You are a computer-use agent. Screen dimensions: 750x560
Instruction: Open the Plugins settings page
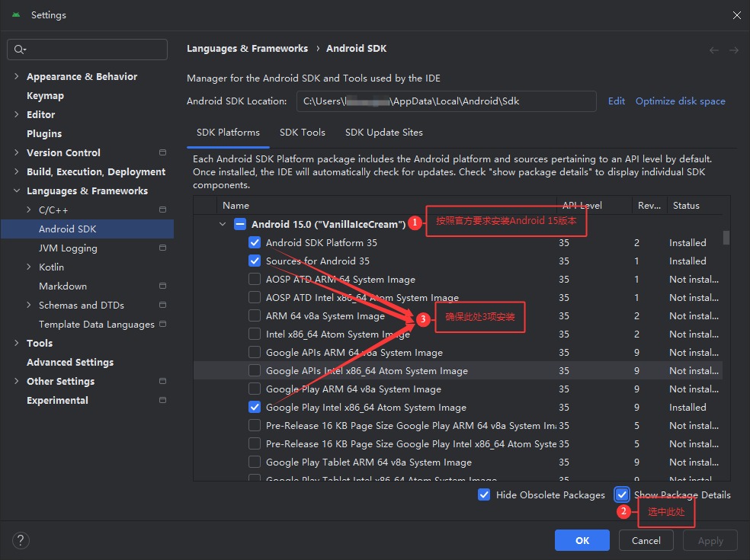pyautogui.click(x=44, y=133)
